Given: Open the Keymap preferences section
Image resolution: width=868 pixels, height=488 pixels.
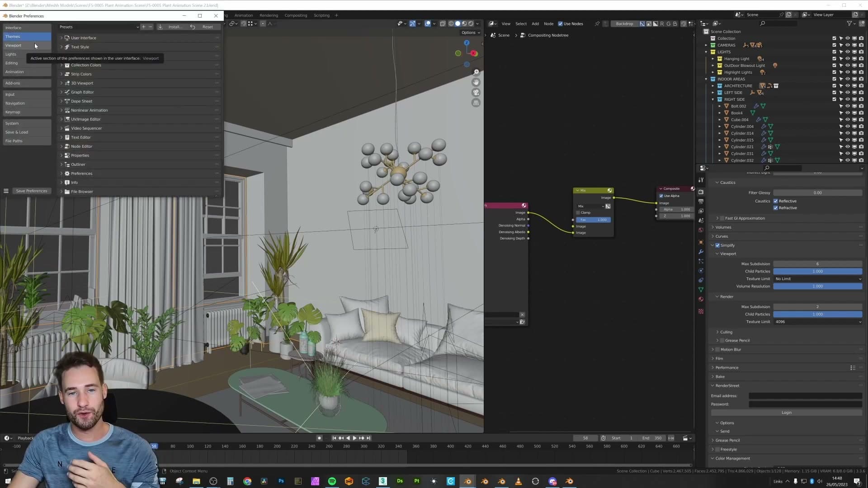Looking at the screenshot, I should [x=27, y=112].
